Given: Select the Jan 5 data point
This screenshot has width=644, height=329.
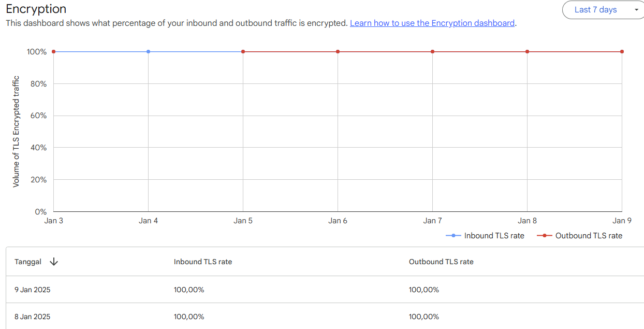Looking at the screenshot, I should (243, 52).
